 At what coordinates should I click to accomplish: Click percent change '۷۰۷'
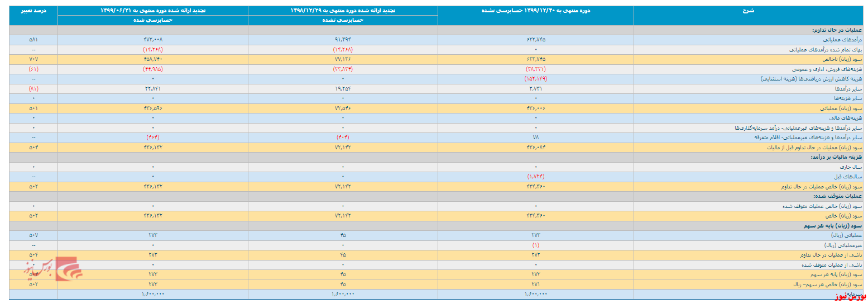click(33, 59)
